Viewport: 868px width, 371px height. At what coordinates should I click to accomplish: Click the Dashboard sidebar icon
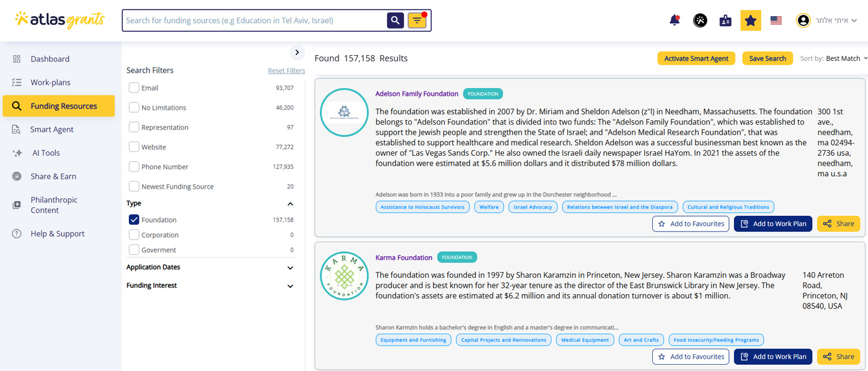click(x=17, y=59)
